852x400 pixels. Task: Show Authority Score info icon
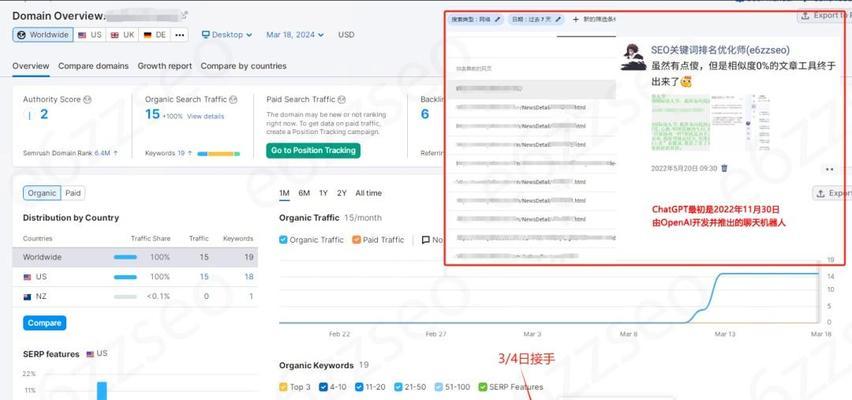click(87, 99)
